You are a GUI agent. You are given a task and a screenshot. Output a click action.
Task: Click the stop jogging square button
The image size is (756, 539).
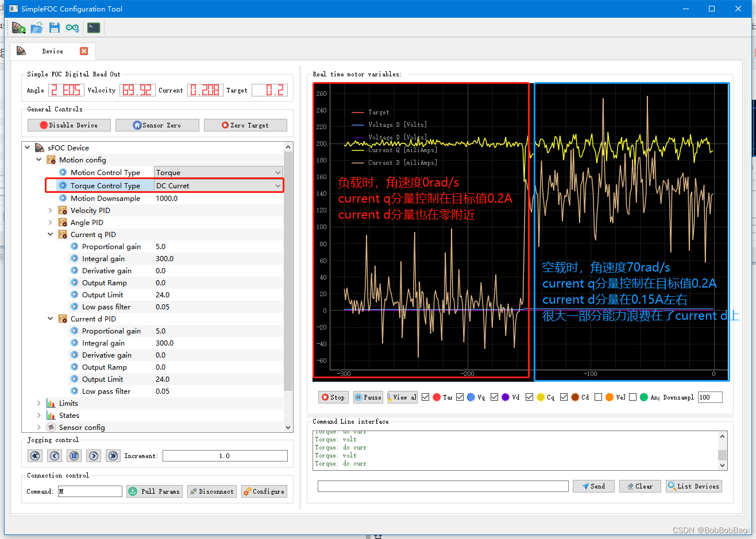coord(74,456)
